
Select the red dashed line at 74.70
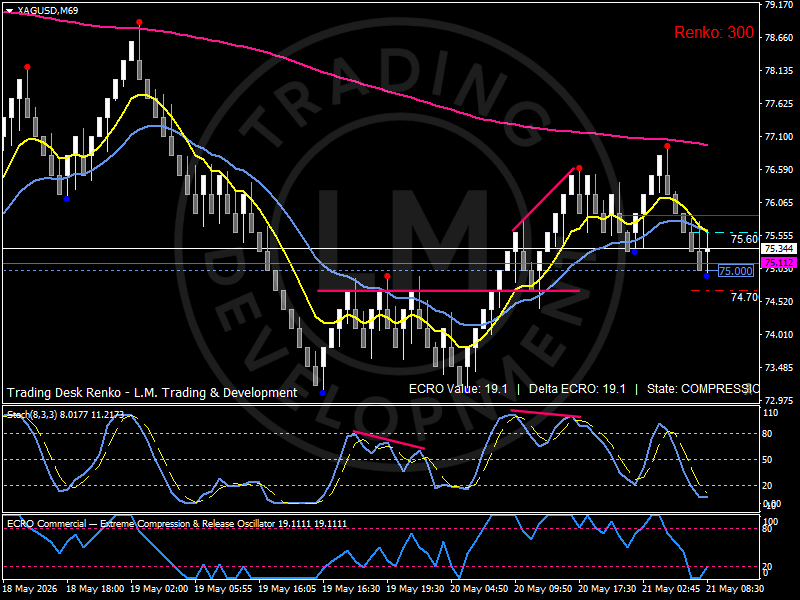pyautogui.click(x=724, y=290)
